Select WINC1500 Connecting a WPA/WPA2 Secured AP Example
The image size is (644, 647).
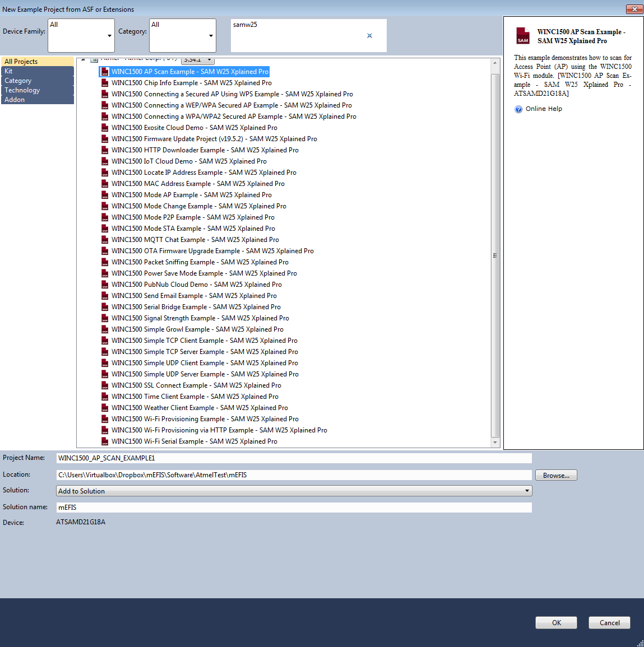[234, 117]
